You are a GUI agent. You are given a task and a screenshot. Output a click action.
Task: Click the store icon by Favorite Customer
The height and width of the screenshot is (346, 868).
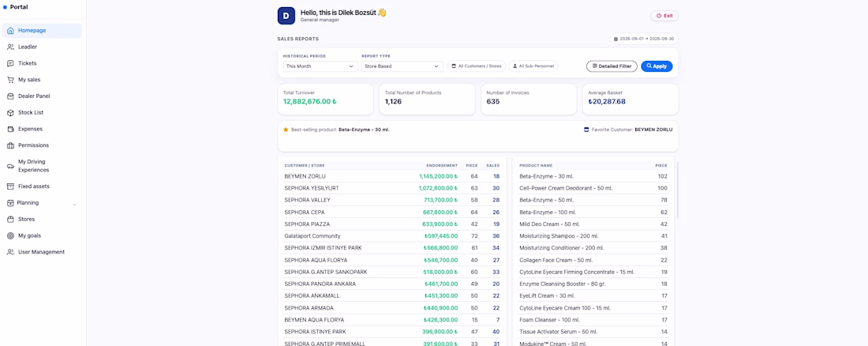(x=586, y=130)
